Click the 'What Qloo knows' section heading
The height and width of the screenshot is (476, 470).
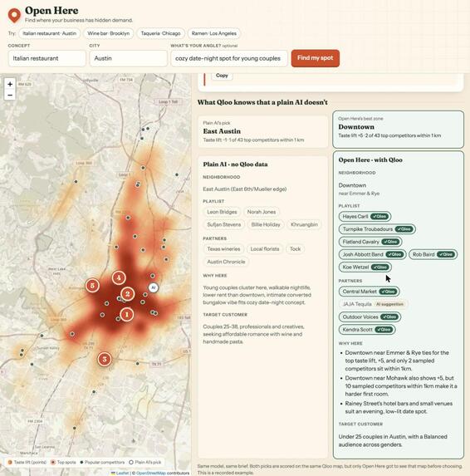click(x=262, y=102)
